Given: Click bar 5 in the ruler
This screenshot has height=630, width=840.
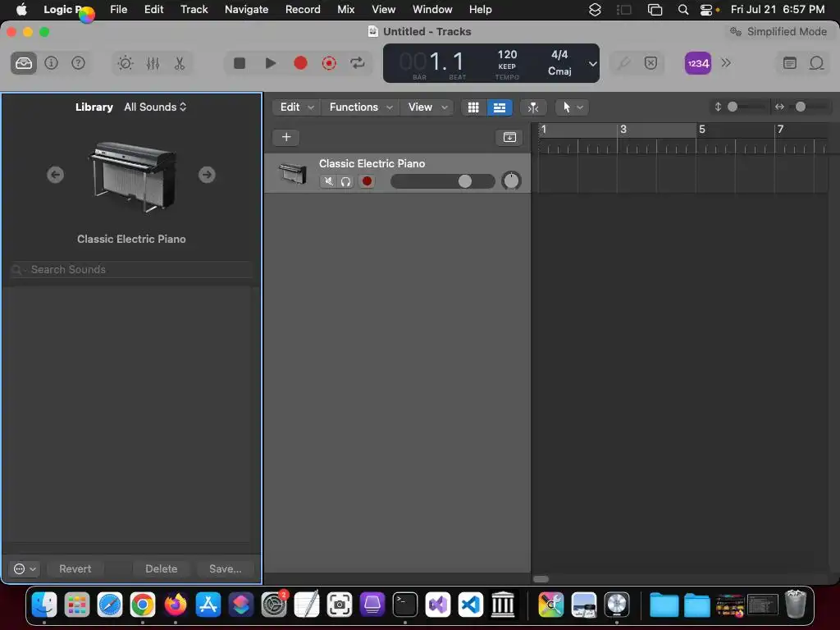Looking at the screenshot, I should coord(702,129).
